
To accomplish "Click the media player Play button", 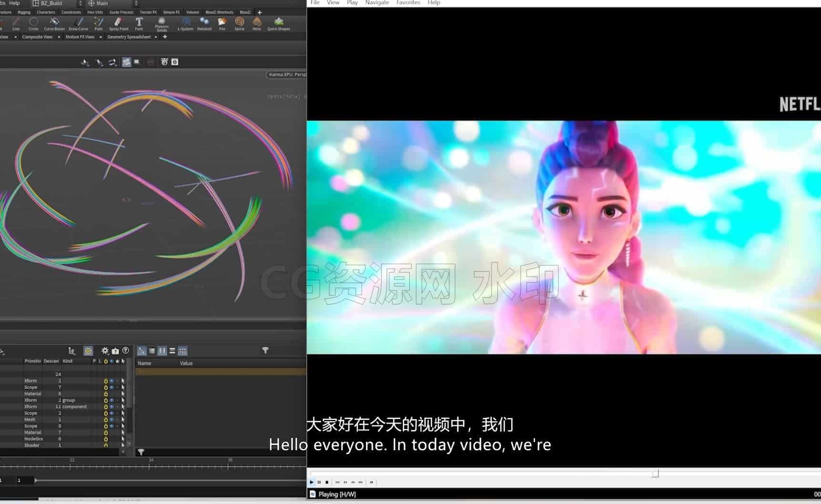I will [312, 482].
